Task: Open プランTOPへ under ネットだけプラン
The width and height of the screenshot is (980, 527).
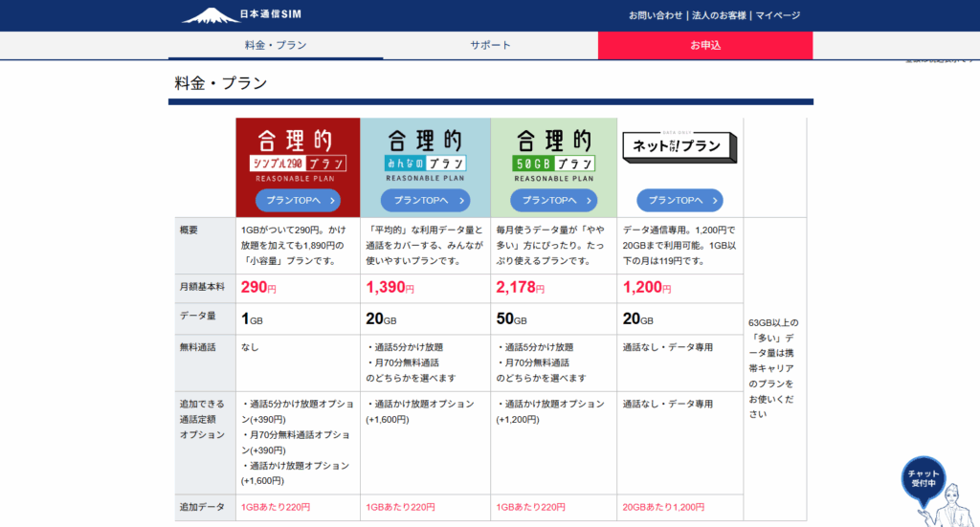Action: click(x=680, y=201)
